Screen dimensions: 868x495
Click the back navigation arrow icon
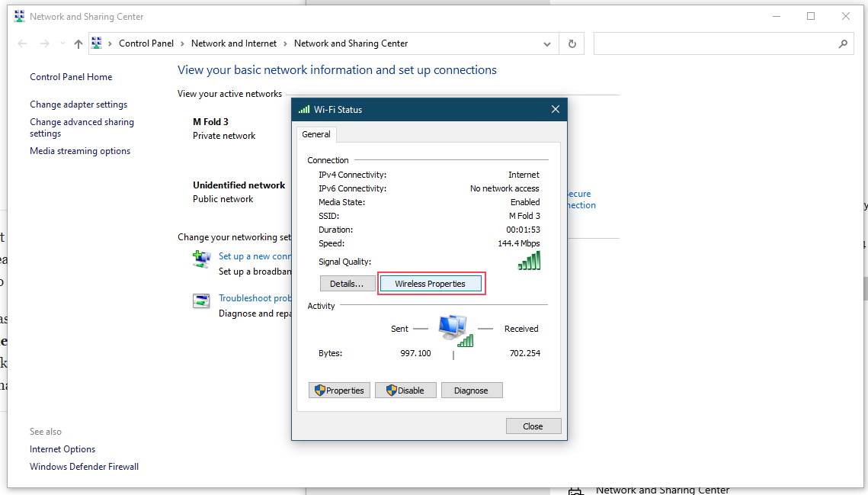tap(22, 43)
